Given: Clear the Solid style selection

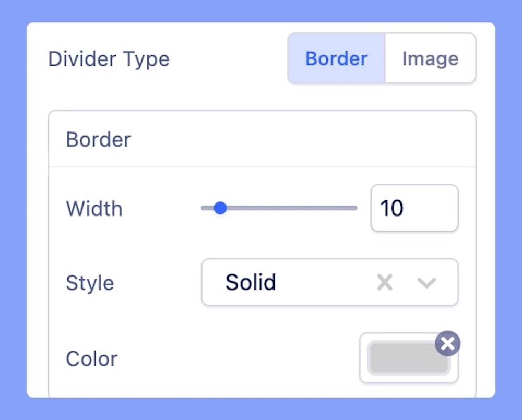Looking at the screenshot, I should tap(385, 283).
